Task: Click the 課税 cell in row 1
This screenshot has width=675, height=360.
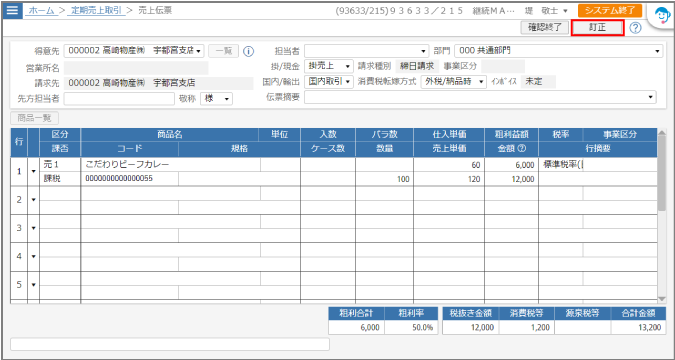Action: point(60,179)
